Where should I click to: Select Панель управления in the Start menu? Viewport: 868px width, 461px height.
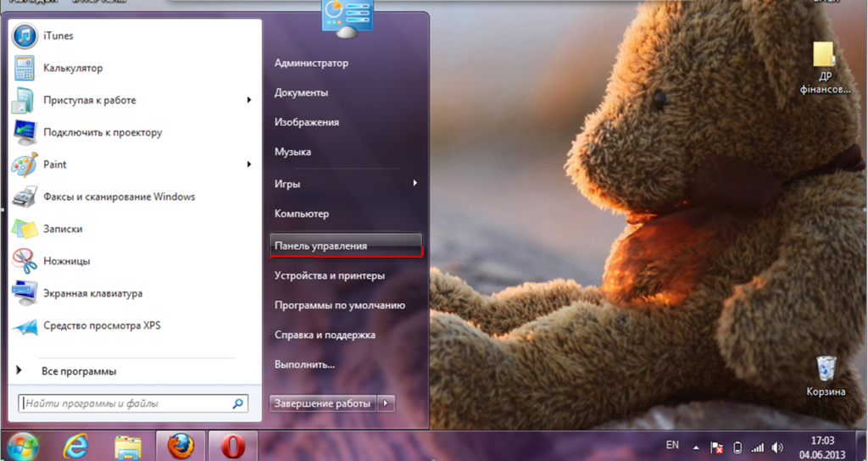[x=321, y=246]
